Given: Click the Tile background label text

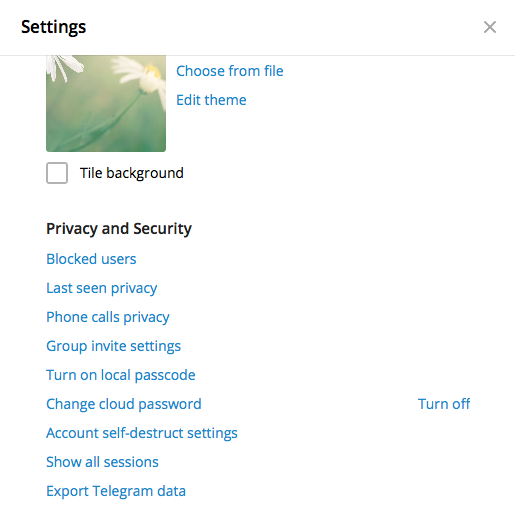Looking at the screenshot, I should click(132, 173).
